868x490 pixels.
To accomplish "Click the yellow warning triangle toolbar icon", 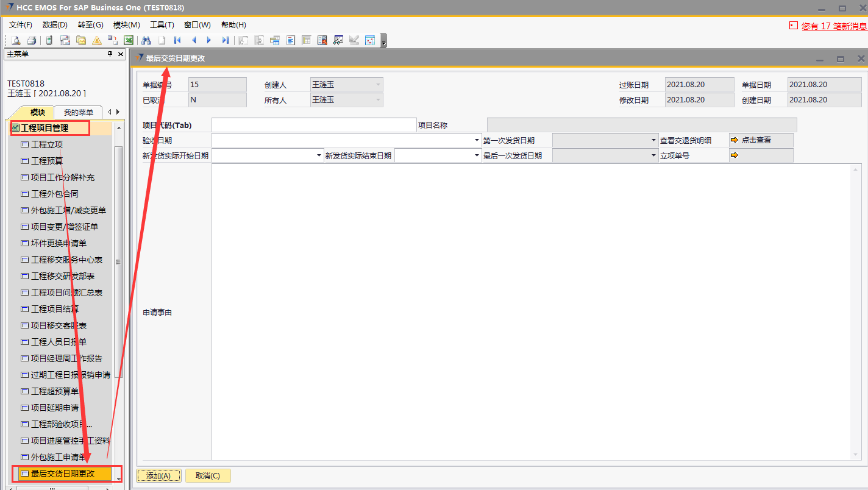I will coord(96,40).
